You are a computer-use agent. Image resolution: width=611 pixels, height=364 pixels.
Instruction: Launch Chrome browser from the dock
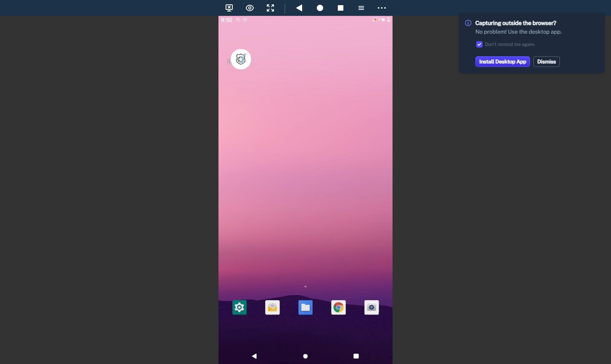coord(339,307)
